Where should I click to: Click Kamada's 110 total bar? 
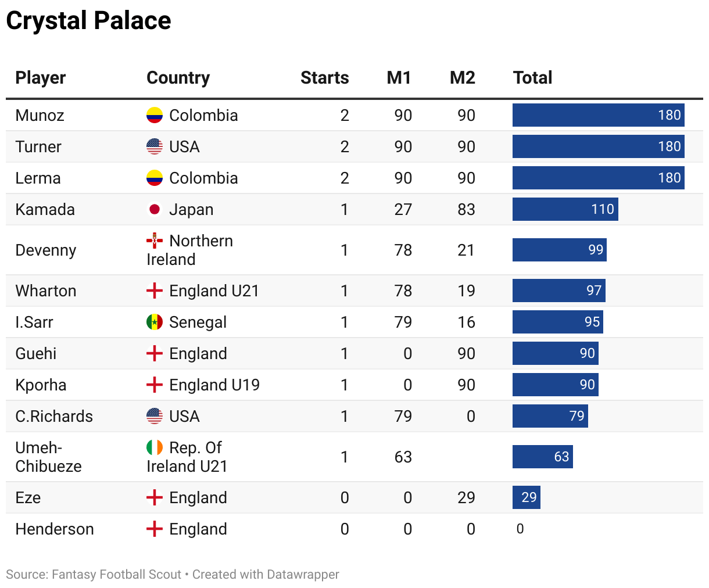[565, 209]
